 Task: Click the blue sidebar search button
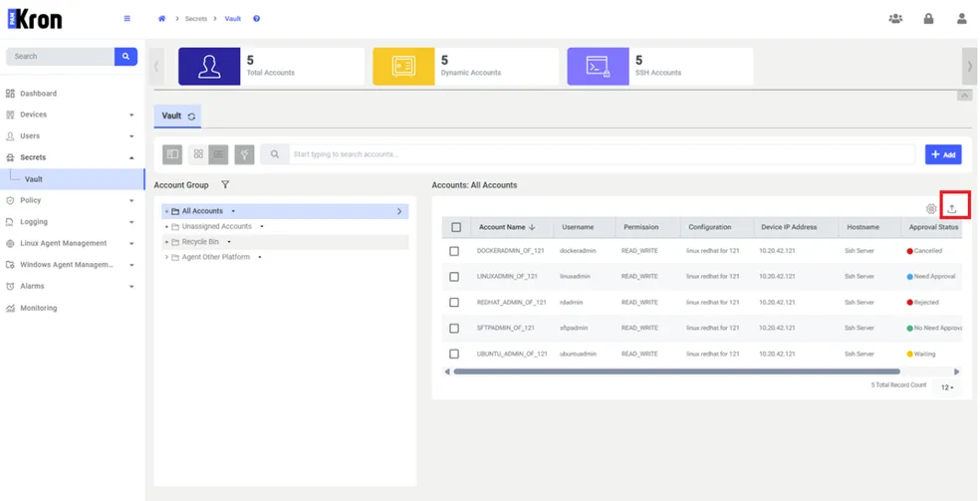[125, 56]
